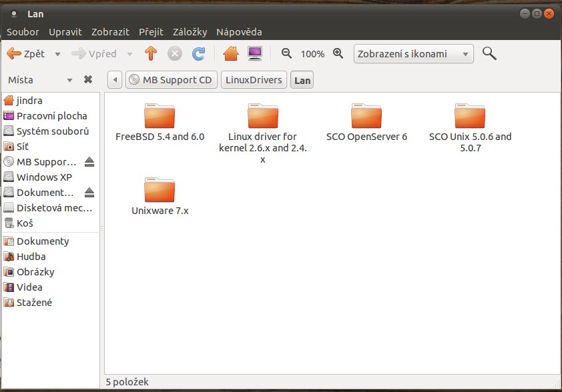The image size is (562, 392).
Task: Close the Místa side pane
Action: point(88,79)
